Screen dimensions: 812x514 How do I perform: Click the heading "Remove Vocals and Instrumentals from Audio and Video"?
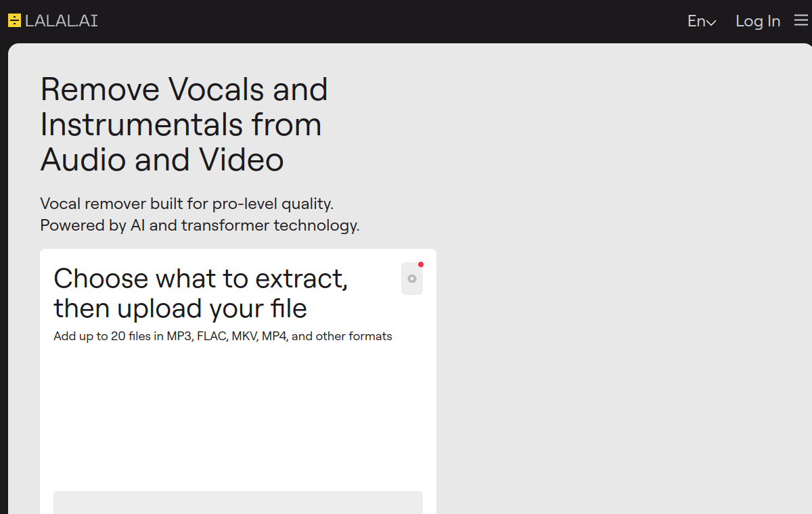pyautogui.click(x=184, y=124)
